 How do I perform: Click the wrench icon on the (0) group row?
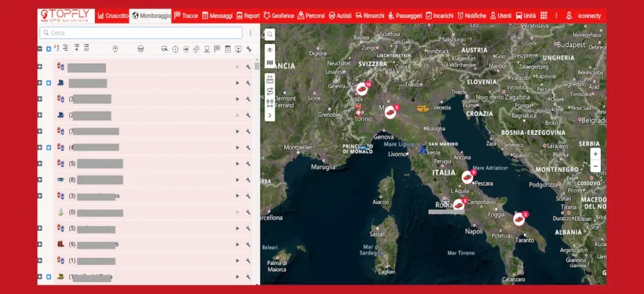[248, 212]
